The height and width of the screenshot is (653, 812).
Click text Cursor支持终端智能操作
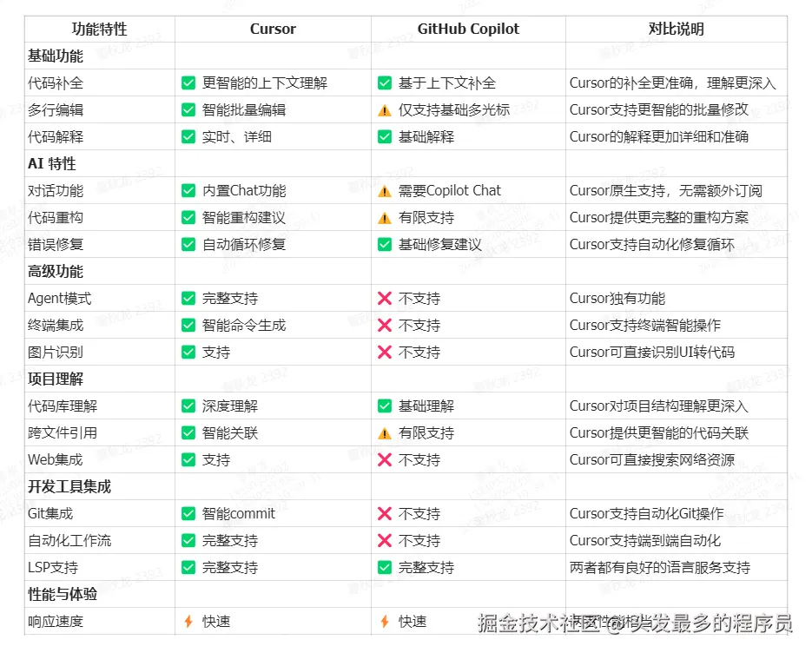coord(645,326)
